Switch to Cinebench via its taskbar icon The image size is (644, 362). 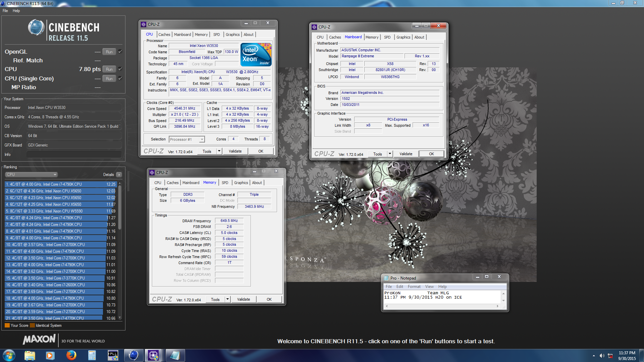point(133,355)
